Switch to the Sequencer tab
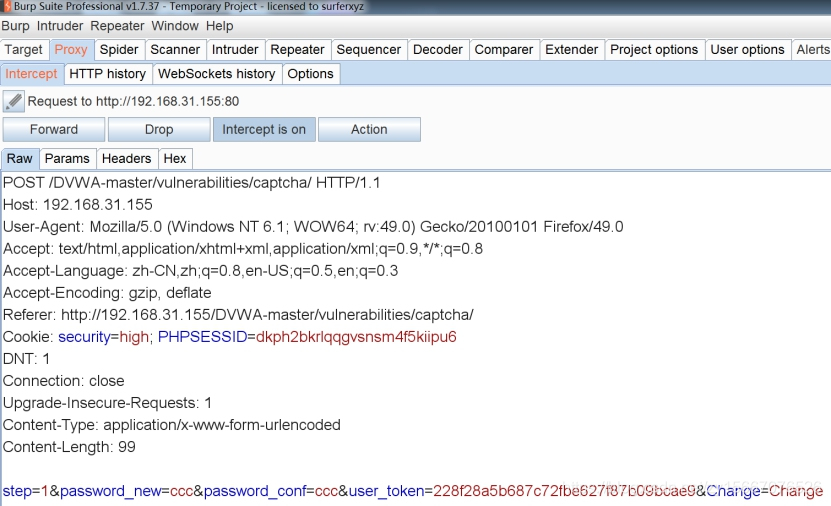The height and width of the screenshot is (506, 831). 369,50
